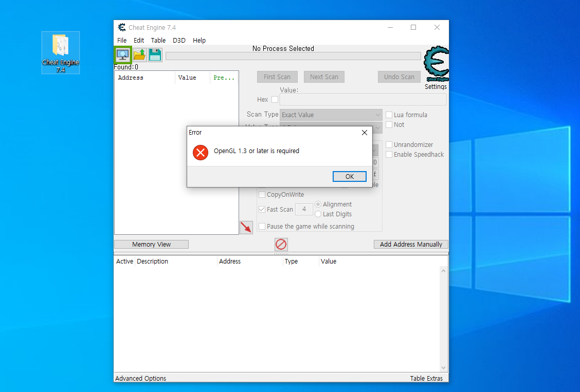Click the 'Found: 0' label

(126, 67)
